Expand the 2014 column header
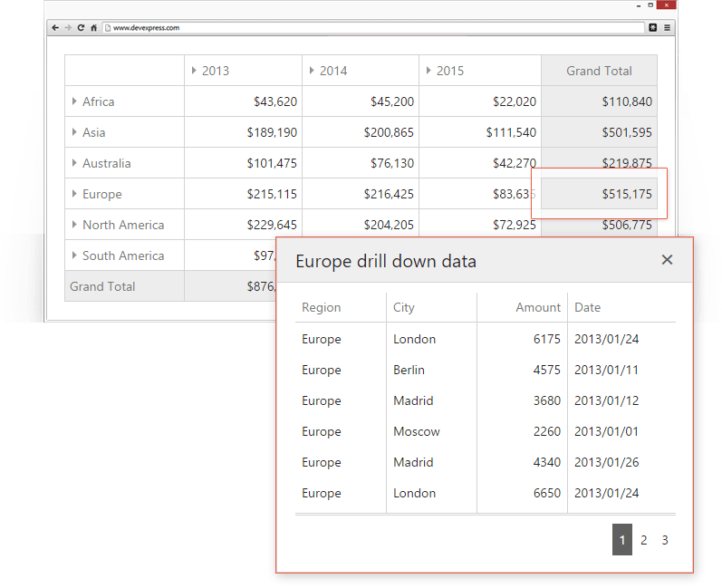The image size is (722, 588). (x=312, y=71)
